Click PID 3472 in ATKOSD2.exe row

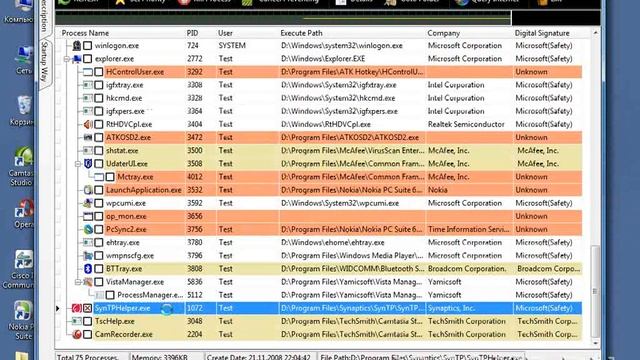pos(195,138)
